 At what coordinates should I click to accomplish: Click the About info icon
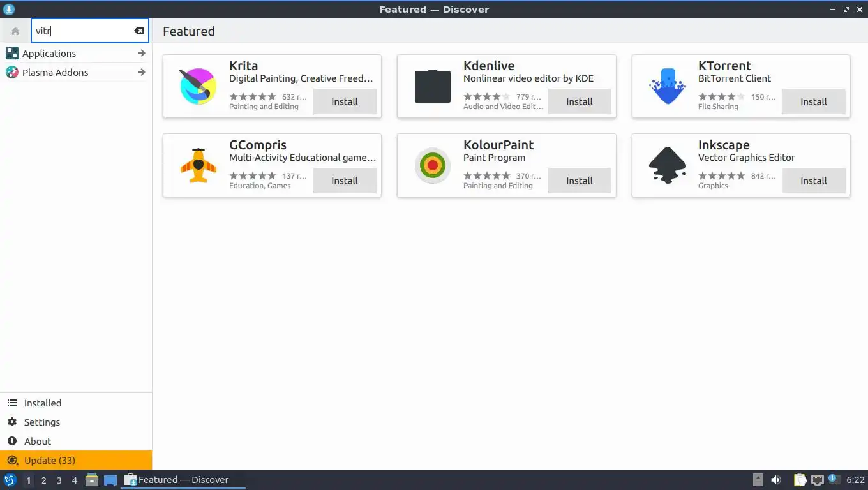(11, 442)
